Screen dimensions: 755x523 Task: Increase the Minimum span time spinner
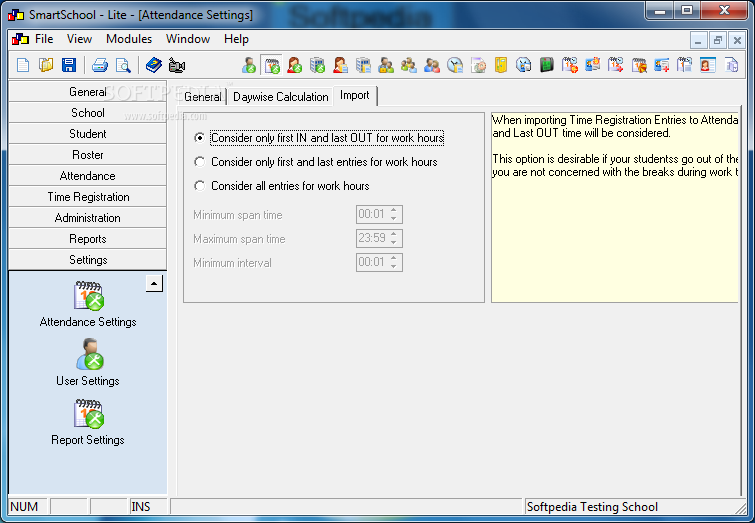[x=394, y=210]
